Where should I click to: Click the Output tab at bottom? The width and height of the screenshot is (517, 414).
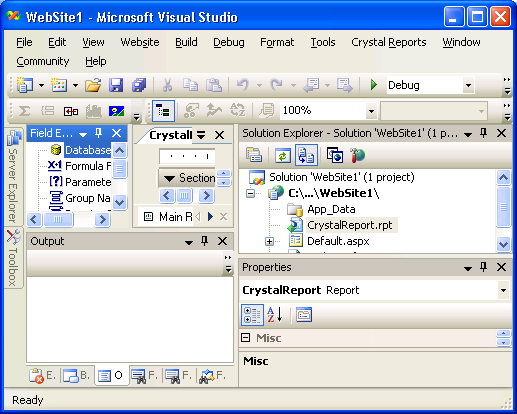[111, 376]
